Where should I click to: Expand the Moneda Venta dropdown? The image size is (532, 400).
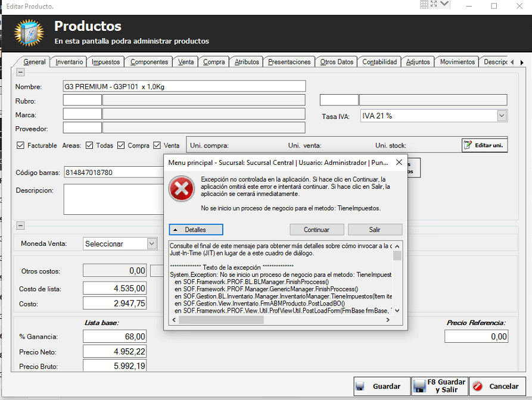[151, 243]
